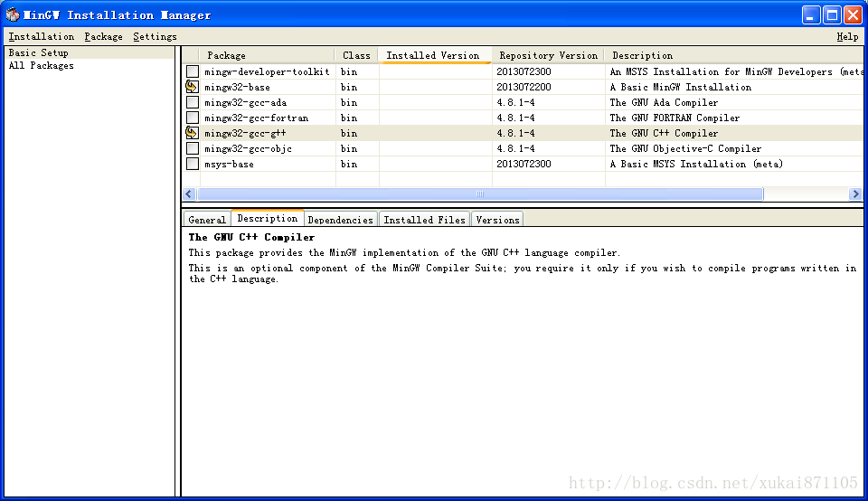
Task: Switch to the Dependencies tab
Action: coord(341,220)
